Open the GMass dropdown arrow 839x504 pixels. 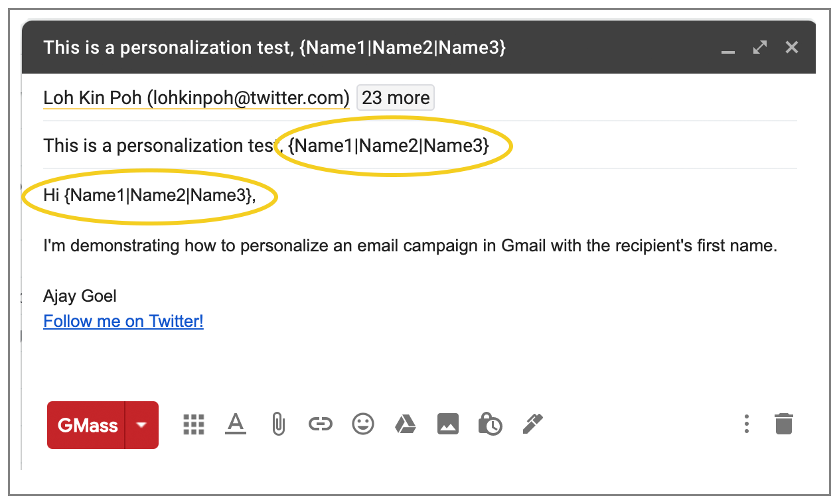point(141,424)
